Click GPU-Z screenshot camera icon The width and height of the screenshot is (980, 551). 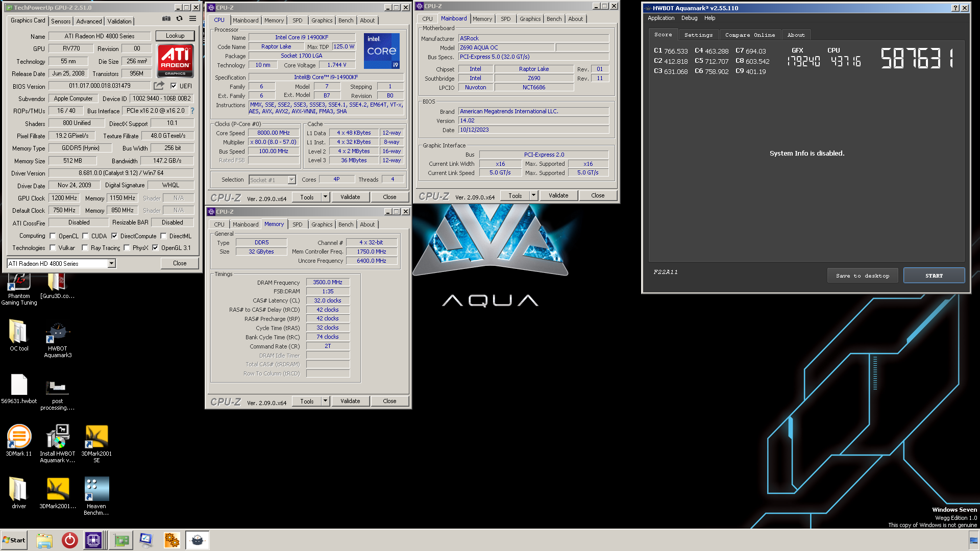[166, 19]
